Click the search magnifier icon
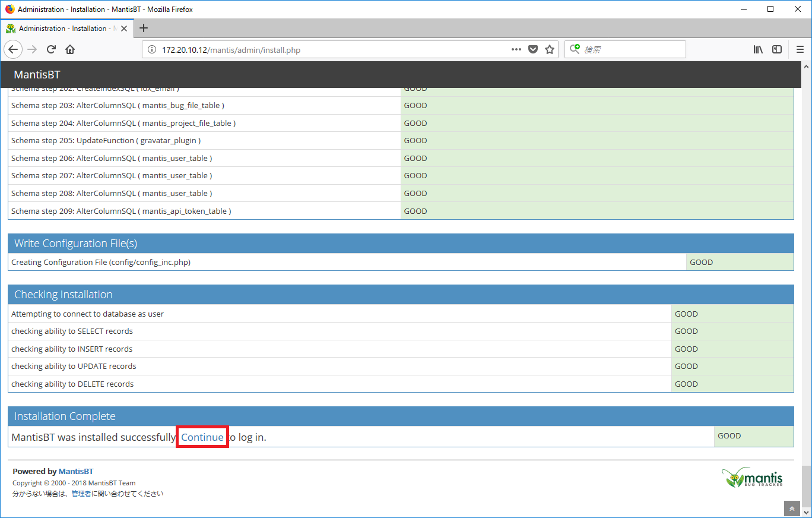The width and height of the screenshot is (812, 518). pyautogui.click(x=575, y=49)
